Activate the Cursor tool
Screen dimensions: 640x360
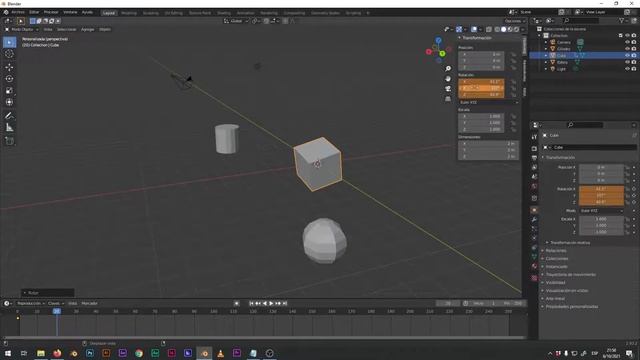tap(9, 54)
